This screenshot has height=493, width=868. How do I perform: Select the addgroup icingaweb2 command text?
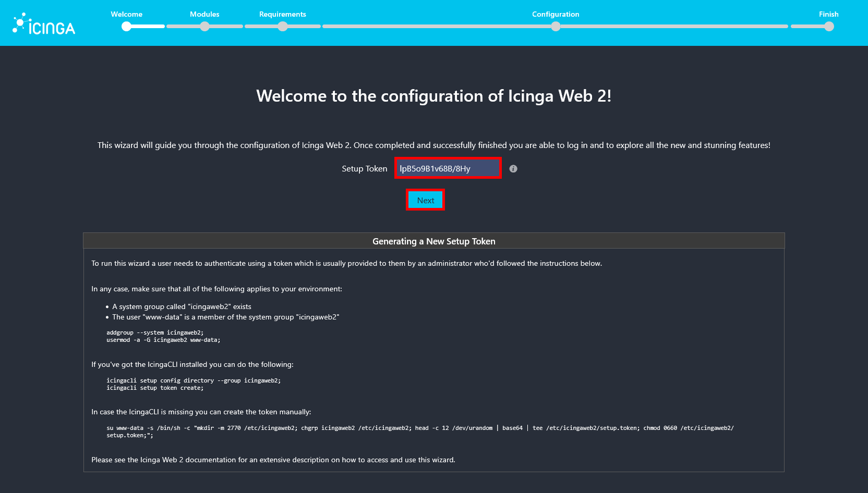pyautogui.click(x=154, y=332)
